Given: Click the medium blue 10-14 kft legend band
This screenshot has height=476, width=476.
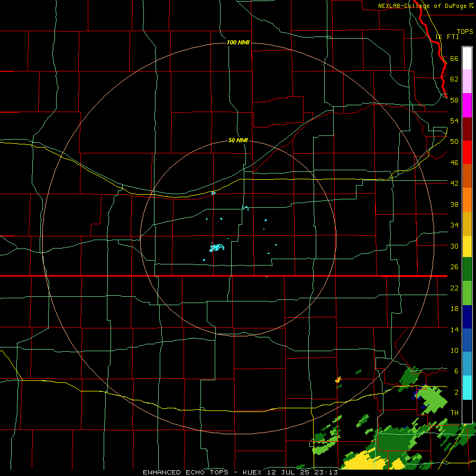Looking at the screenshot, I should pos(467,340).
